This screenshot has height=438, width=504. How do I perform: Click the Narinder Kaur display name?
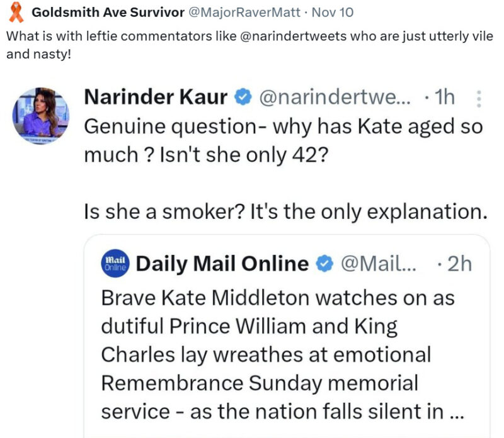(156, 97)
